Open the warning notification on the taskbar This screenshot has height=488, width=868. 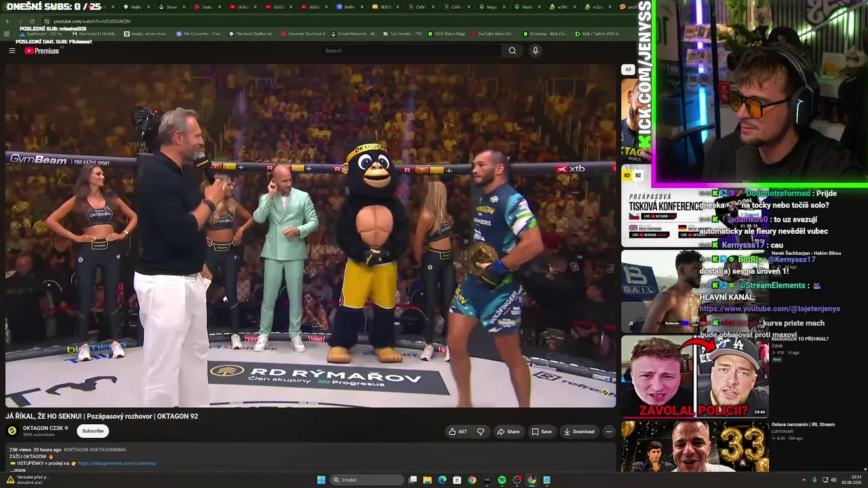(27, 480)
